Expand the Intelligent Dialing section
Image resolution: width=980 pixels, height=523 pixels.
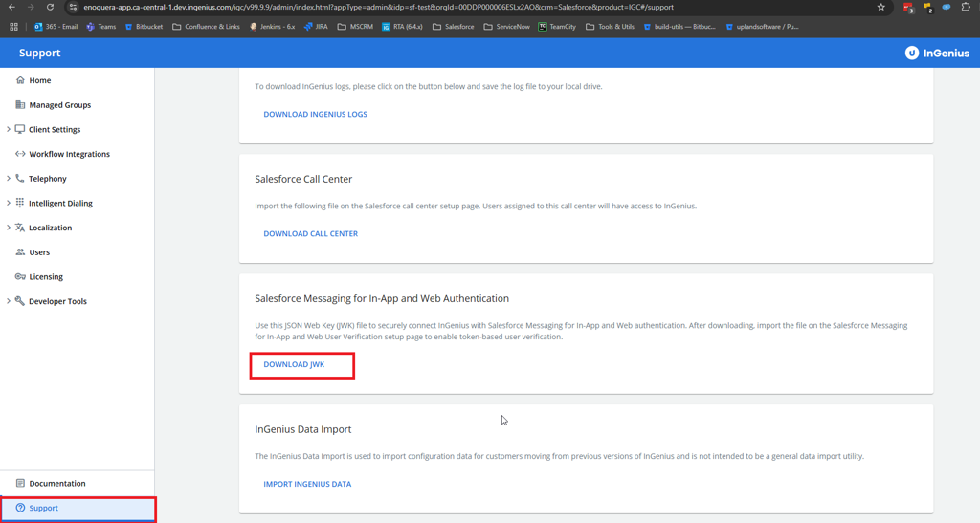pos(9,203)
